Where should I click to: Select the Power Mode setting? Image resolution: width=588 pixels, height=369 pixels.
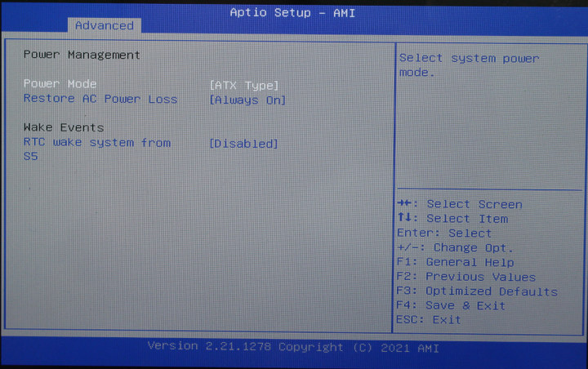(60, 83)
